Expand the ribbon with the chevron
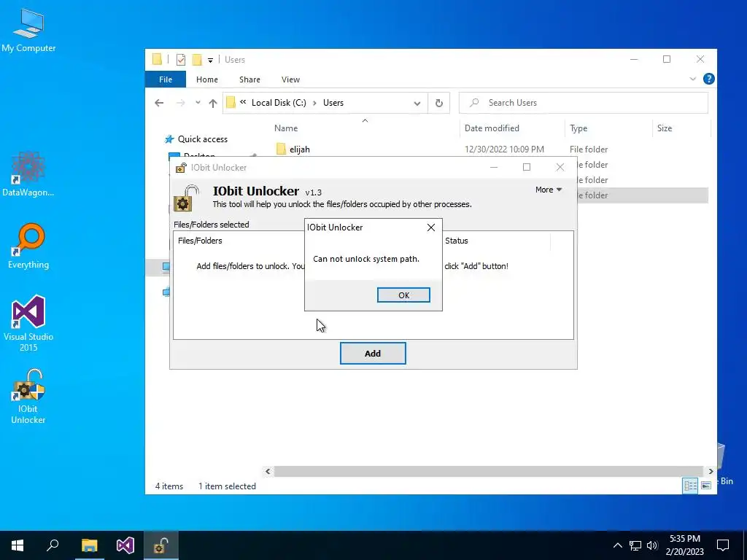Image resolution: width=747 pixels, height=560 pixels. [693, 79]
